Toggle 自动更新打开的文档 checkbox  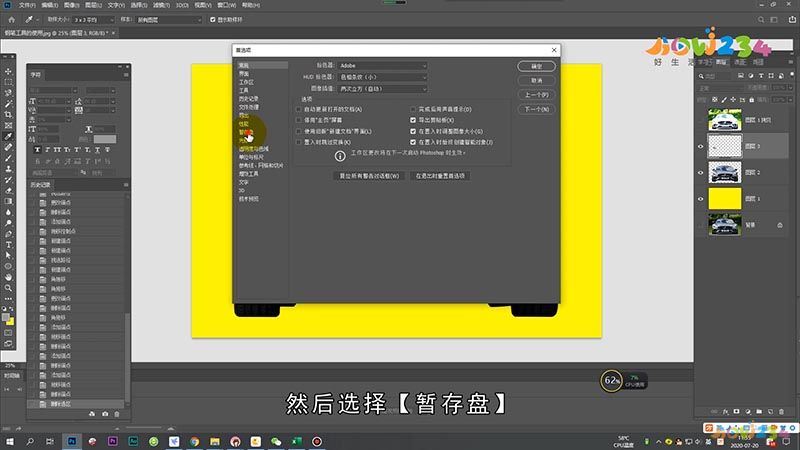(x=298, y=109)
